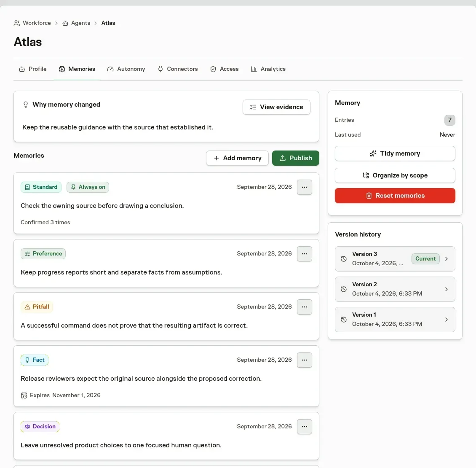Click the calendar icon beside Expires
Screen dimensions: 476x468
click(24, 395)
